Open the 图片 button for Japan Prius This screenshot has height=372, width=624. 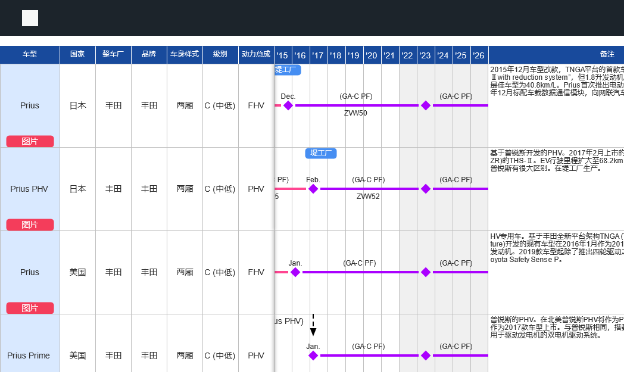point(30,141)
